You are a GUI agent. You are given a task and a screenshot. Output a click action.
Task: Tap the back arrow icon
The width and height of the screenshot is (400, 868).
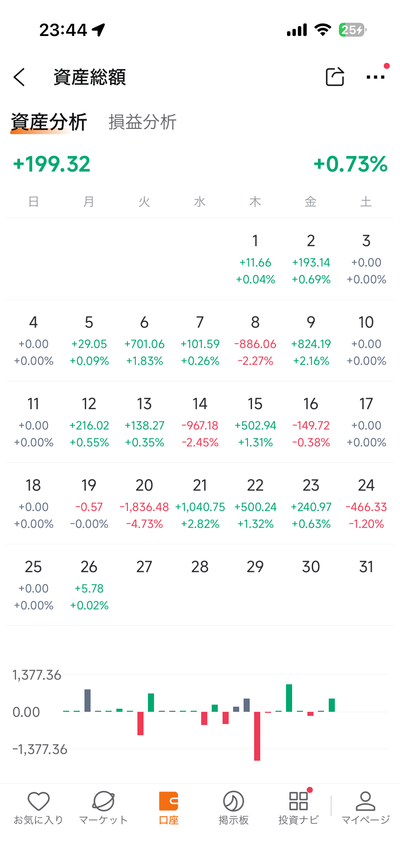[19, 77]
